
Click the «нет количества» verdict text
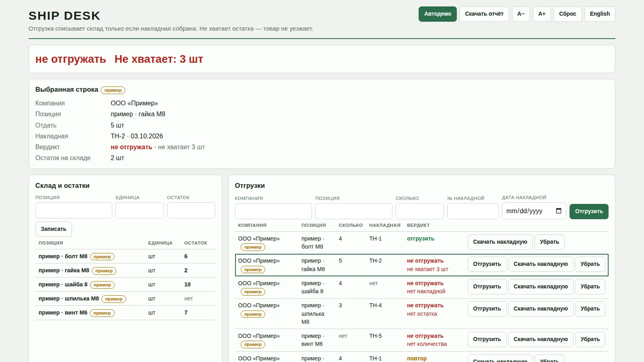pos(427,344)
